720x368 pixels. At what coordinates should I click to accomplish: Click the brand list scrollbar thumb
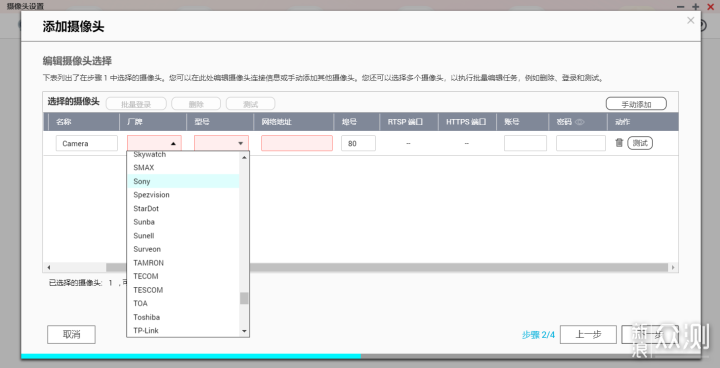click(x=244, y=298)
